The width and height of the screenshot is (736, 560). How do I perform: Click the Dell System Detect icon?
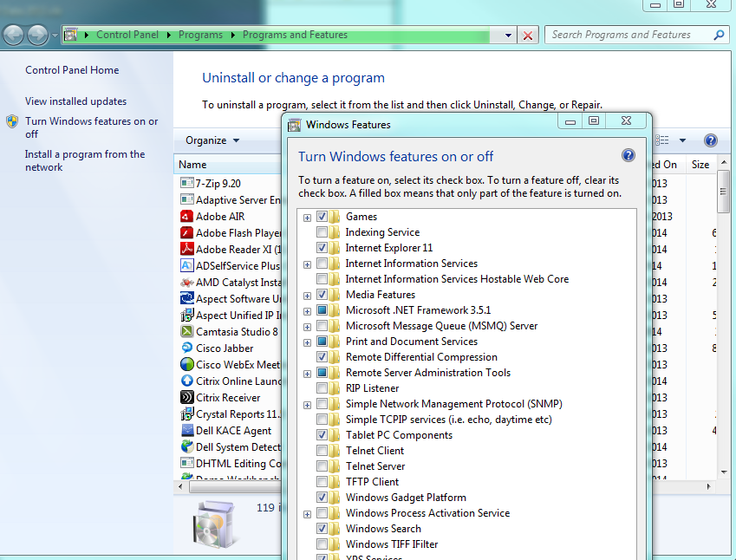click(x=186, y=446)
